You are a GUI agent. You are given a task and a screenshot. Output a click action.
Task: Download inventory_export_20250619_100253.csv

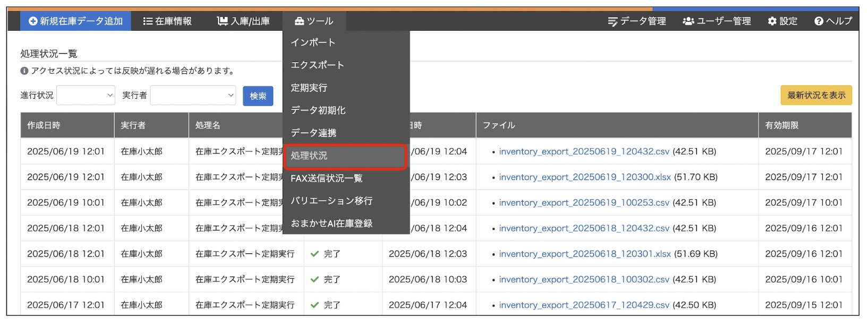pyautogui.click(x=584, y=202)
